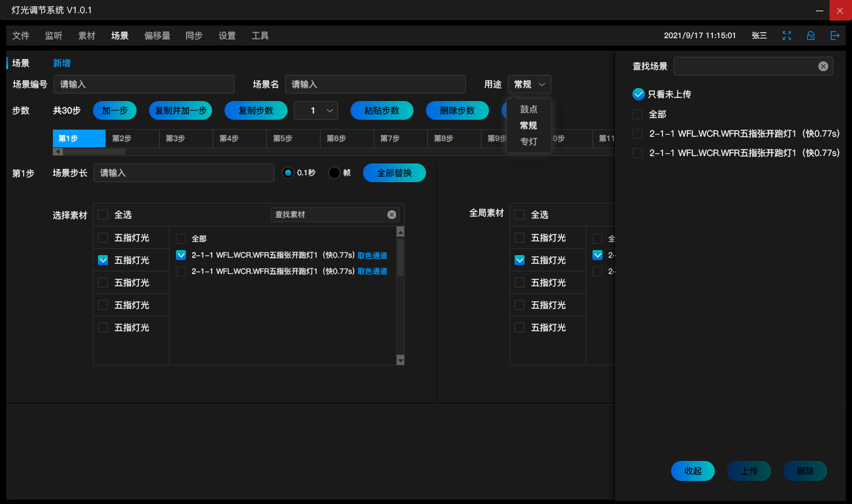This screenshot has height=504, width=852.
Task: Click the lock screen icon
Action: 811,36
